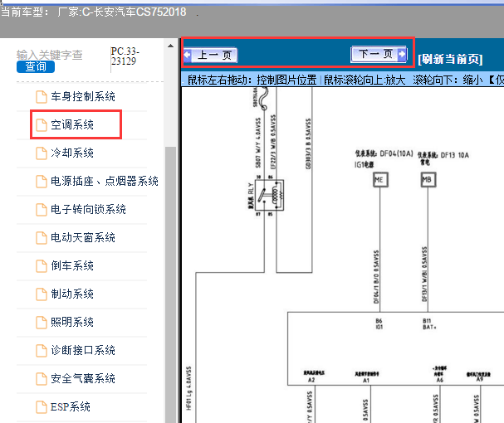The image size is (504, 423).
Task: Click the document icon beside 电动天窗系统
Action: (42, 238)
